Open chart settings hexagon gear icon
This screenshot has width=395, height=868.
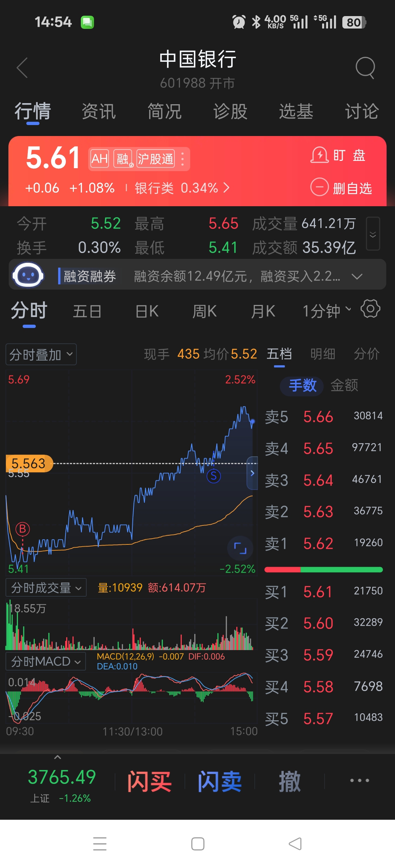370,309
